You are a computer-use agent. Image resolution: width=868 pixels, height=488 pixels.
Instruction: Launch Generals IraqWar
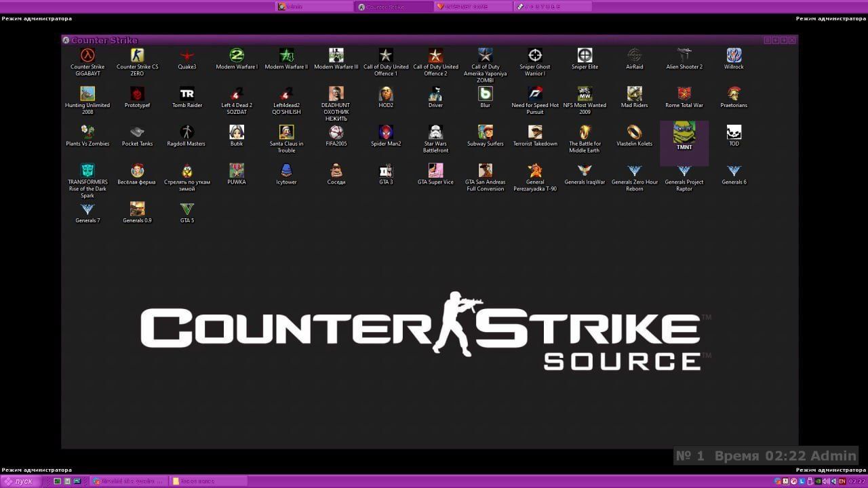(585, 170)
